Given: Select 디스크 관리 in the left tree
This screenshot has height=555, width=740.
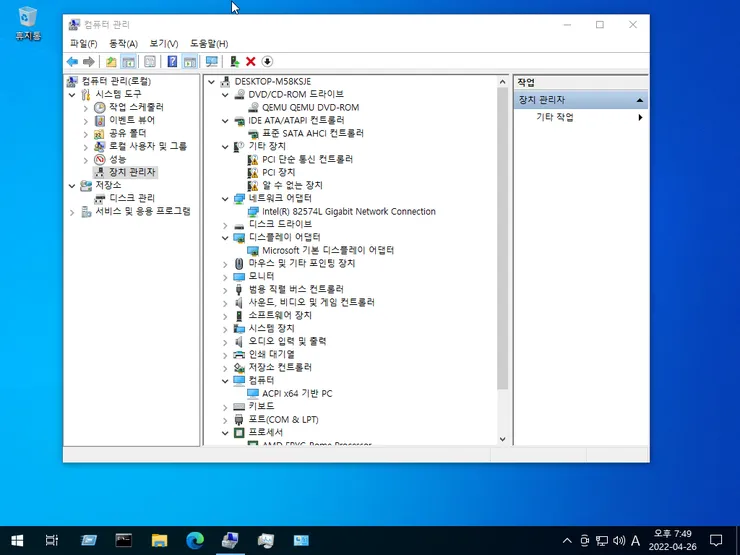Looking at the screenshot, I should point(132,198).
